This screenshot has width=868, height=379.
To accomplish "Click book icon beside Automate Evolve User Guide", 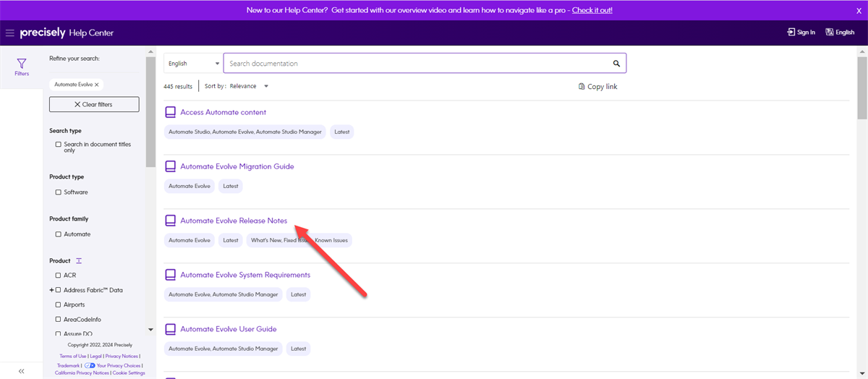I will 171,329.
